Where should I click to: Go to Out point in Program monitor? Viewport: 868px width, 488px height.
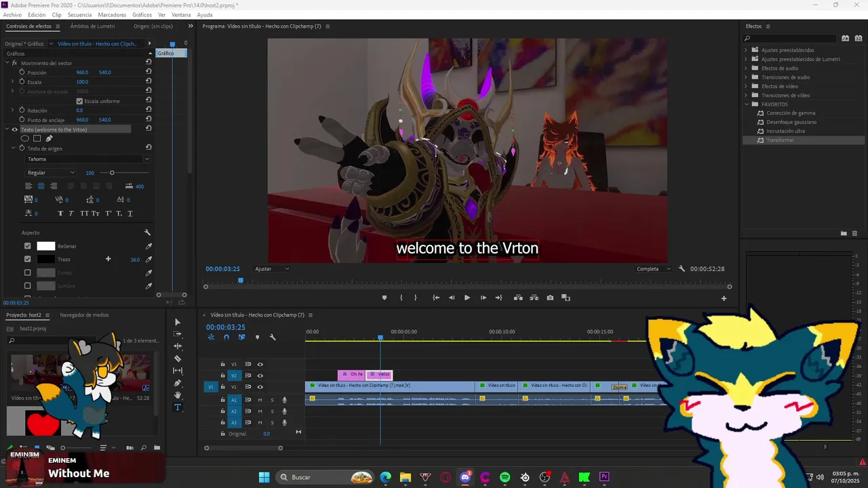[x=499, y=298]
